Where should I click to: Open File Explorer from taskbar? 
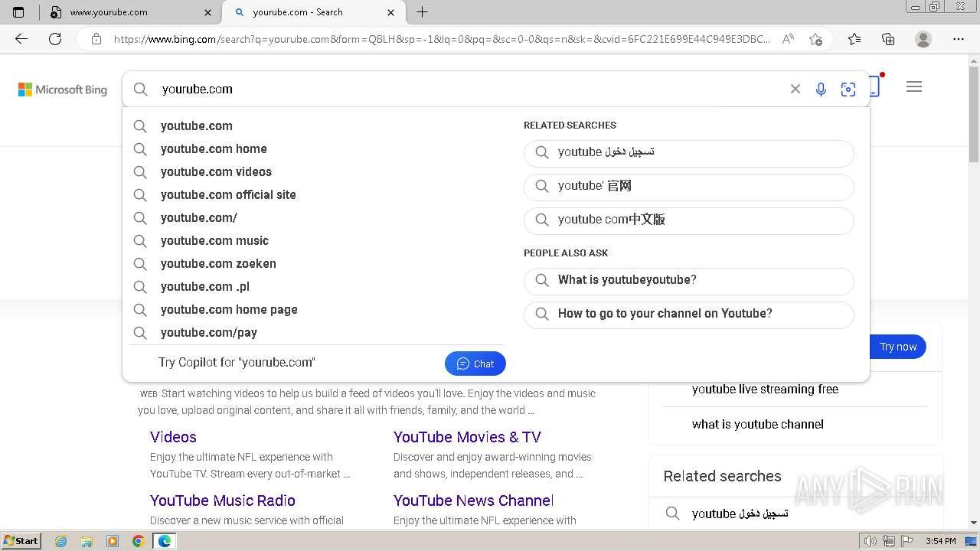[87, 541]
